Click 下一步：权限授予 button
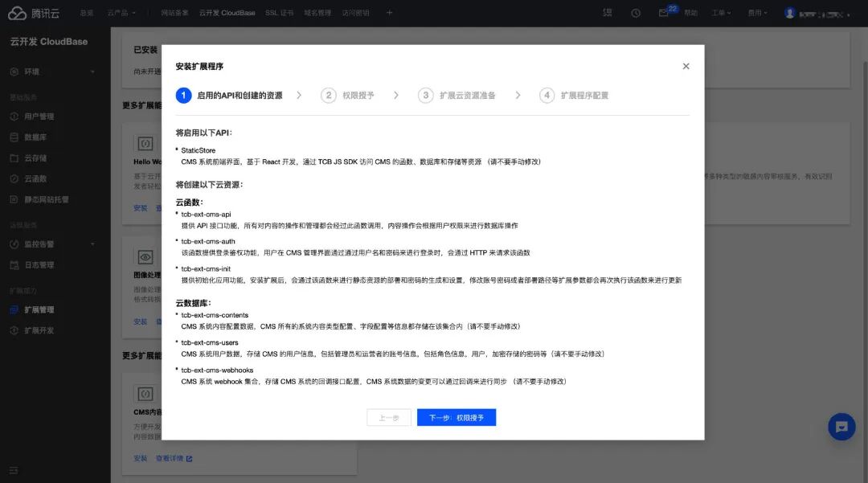This screenshot has height=483, width=868. [457, 418]
